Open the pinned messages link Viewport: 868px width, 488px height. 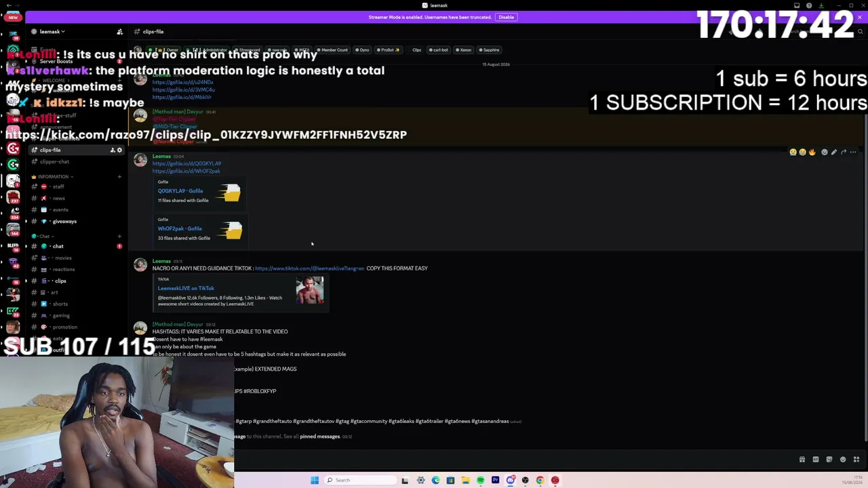[319, 436]
